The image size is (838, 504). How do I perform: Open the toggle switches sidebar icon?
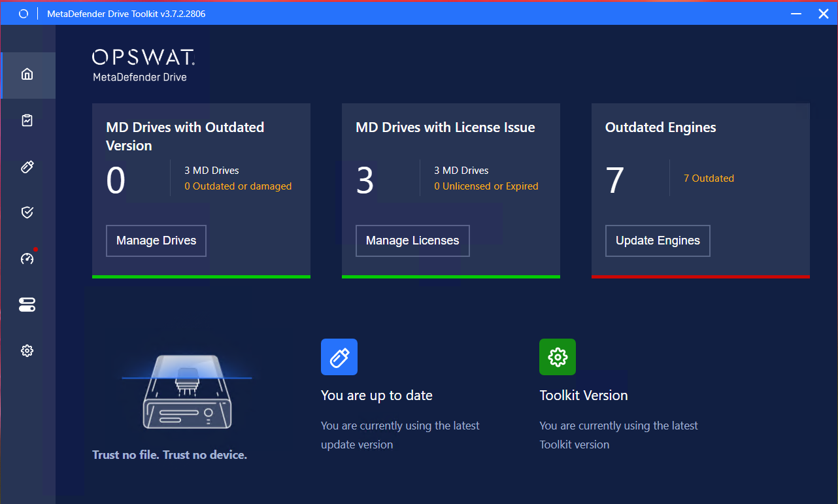coord(27,305)
